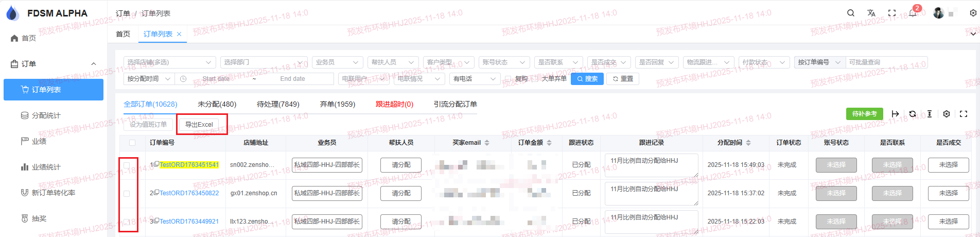Click the Start date input field
980x237 pixels.
(216, 79)
